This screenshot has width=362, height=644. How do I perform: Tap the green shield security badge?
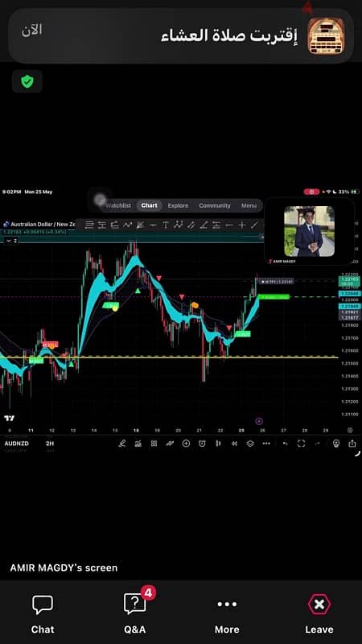click(27, 81)
